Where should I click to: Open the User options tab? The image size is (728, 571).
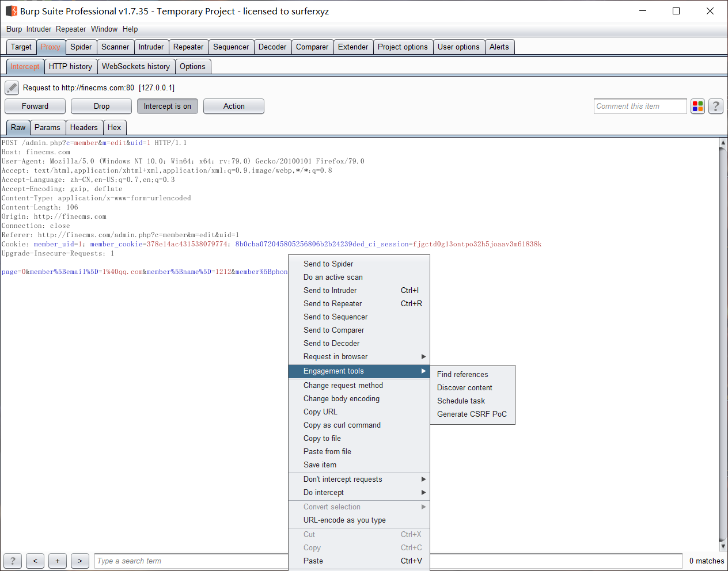click(x=458, y=47)
